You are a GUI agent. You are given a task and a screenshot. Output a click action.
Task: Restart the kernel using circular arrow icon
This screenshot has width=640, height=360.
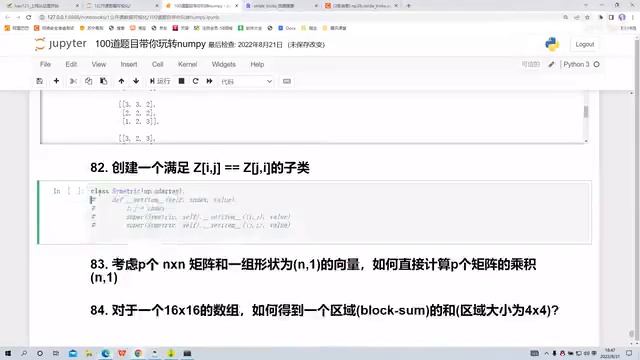[196, 81]
